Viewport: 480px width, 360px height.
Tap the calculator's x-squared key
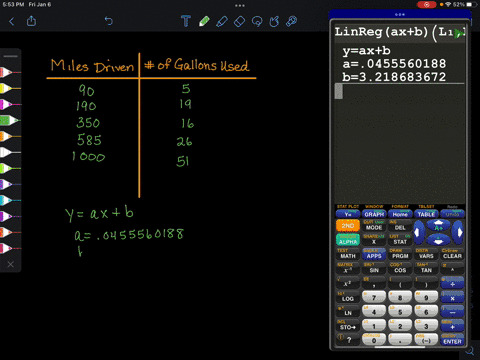click(348, 283)
